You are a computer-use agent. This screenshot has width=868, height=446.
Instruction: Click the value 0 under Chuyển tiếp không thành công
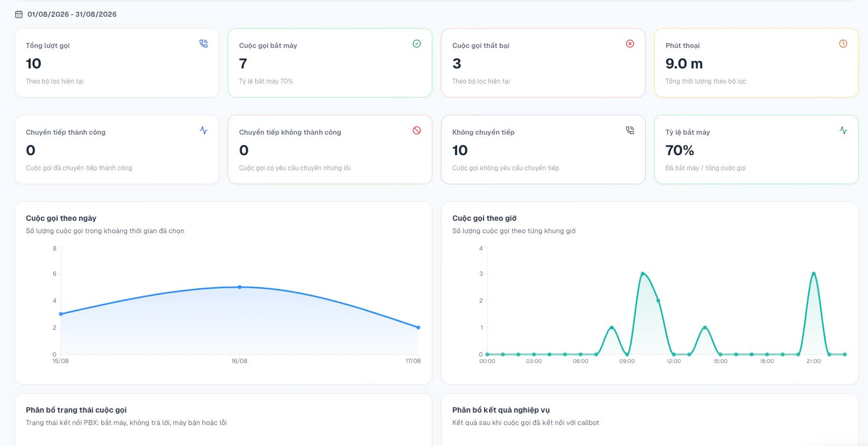(x=244, y=150)
